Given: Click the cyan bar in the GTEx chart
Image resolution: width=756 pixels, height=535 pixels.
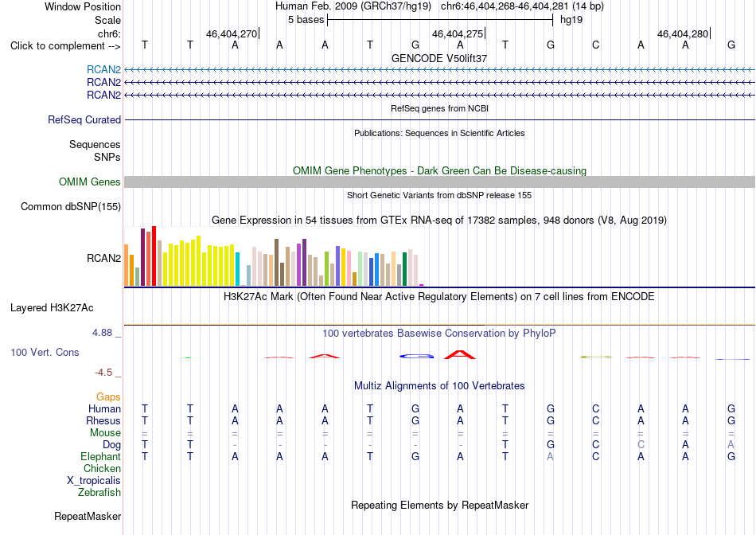Looking at the screenshot, I should point(237,269).
